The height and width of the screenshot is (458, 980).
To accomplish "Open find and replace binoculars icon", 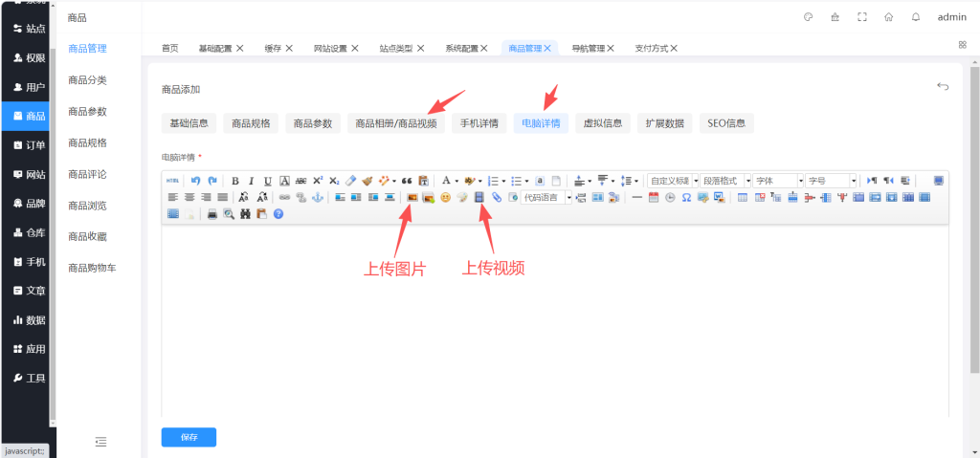I will (245, 213).
